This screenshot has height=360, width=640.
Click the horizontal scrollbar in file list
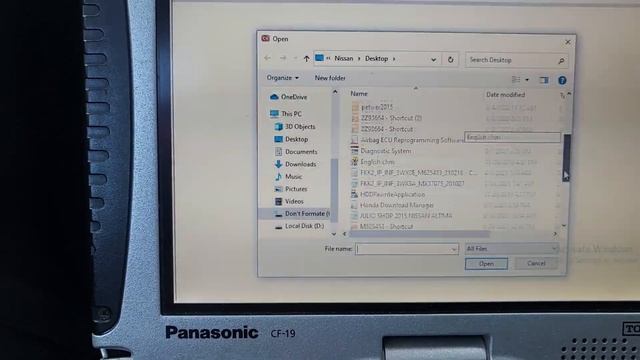coord(419,234)
